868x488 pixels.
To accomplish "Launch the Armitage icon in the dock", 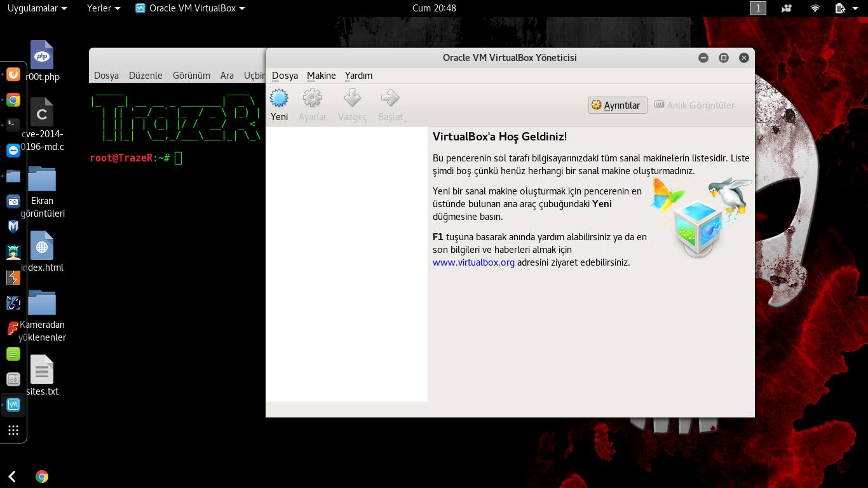I will (x=13, y=252).
